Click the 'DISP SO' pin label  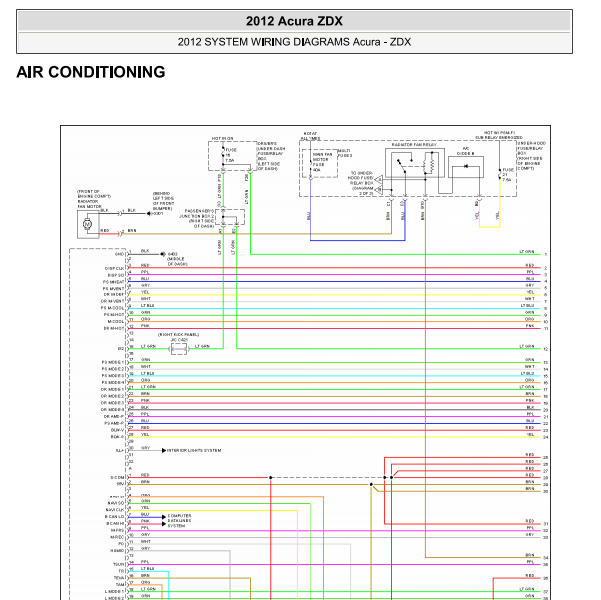tap(116, 275)
